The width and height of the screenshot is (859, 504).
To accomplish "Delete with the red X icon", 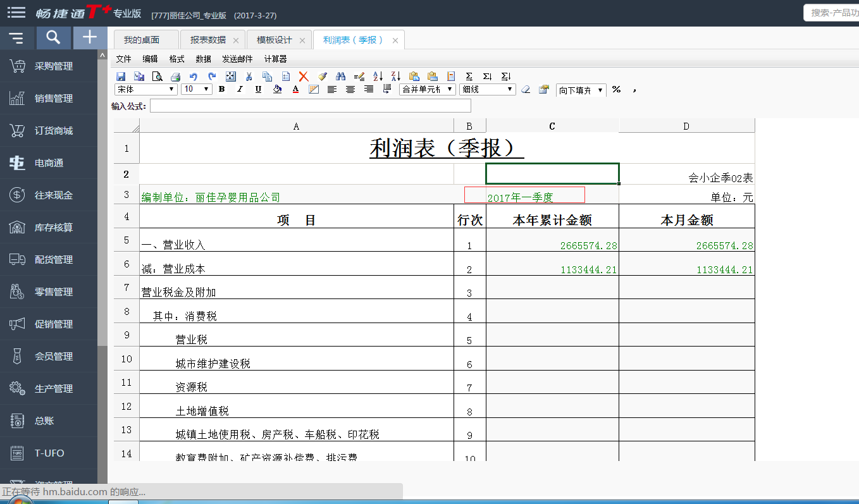I will (x=304, y=77).
